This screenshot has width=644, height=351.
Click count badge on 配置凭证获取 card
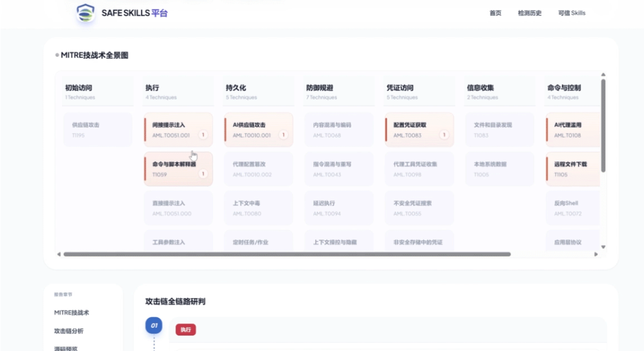[x=444, y=135]
